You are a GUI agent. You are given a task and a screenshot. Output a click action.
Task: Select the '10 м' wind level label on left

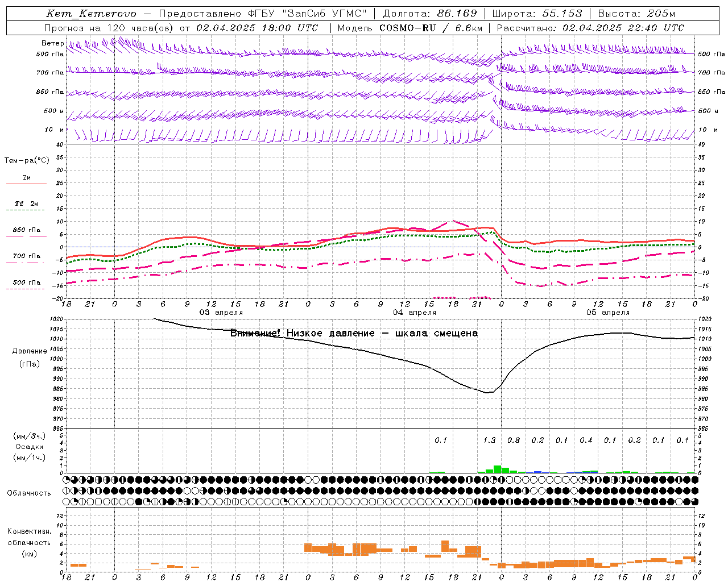[x=55, y=130]
